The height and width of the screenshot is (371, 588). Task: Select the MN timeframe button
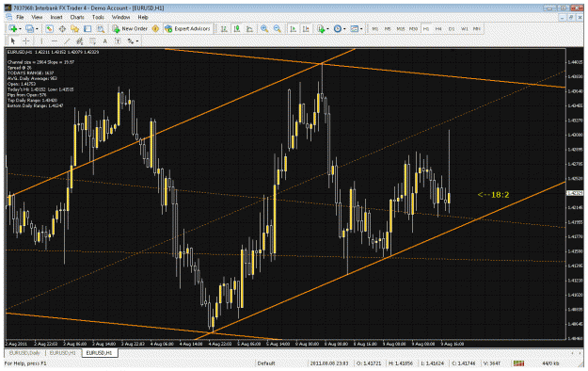coord(477,29)
